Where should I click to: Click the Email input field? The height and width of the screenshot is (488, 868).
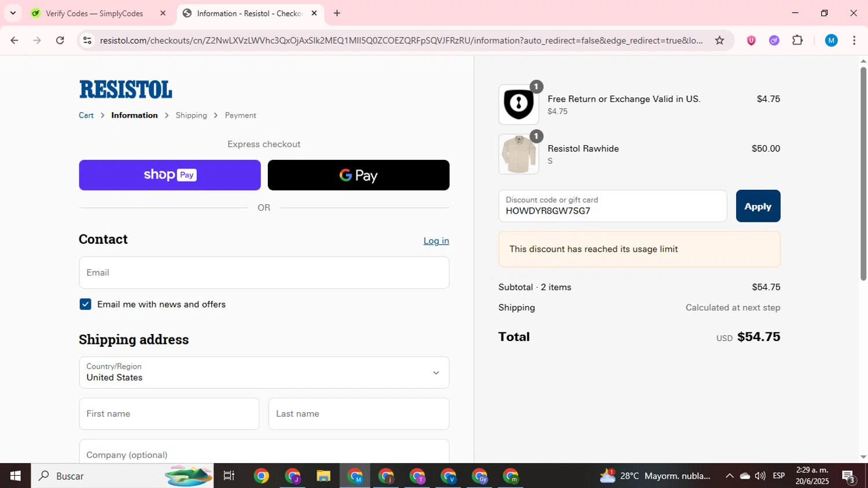[264, 273]
